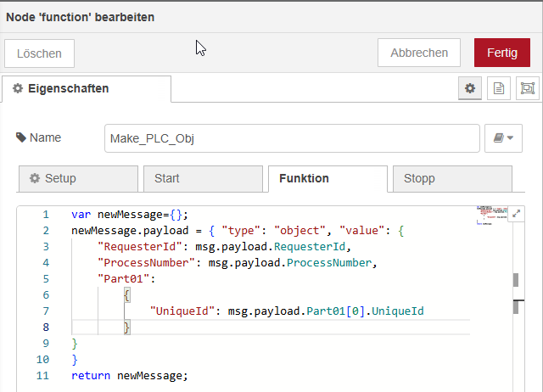543x392 pixels.
Task: Click the gear icon in Setup tab
Action: [x=35, y=178]
